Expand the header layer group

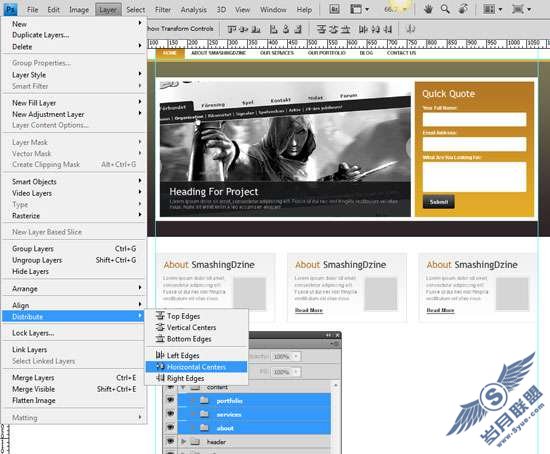click(183, 441)
